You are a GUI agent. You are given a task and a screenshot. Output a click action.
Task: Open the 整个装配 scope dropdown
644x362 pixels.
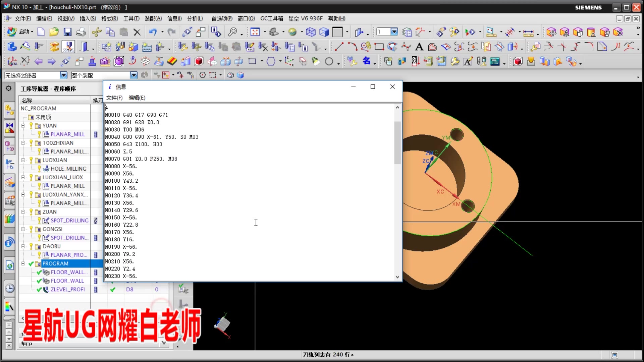133,75
